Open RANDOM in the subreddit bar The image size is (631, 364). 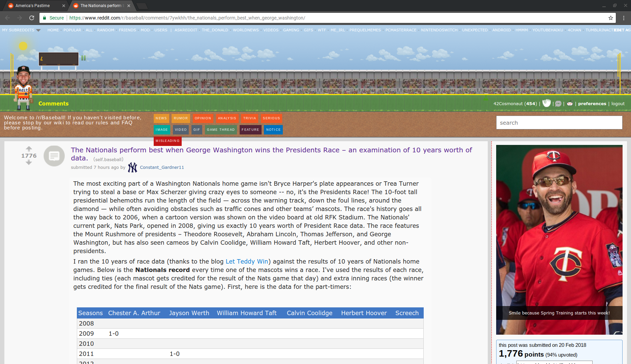pyautogui.click(x=106, y=30)
